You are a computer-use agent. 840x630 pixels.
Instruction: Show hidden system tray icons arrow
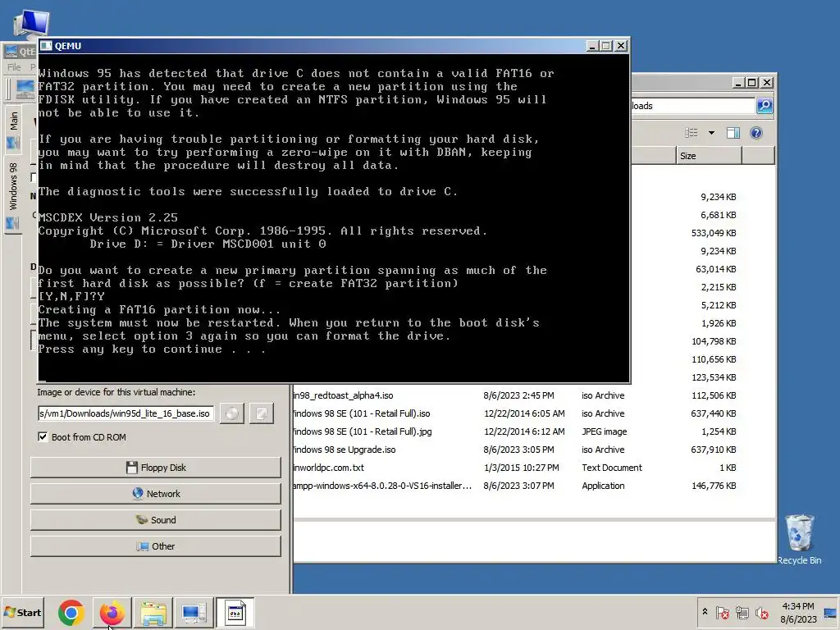click(705, 612)
